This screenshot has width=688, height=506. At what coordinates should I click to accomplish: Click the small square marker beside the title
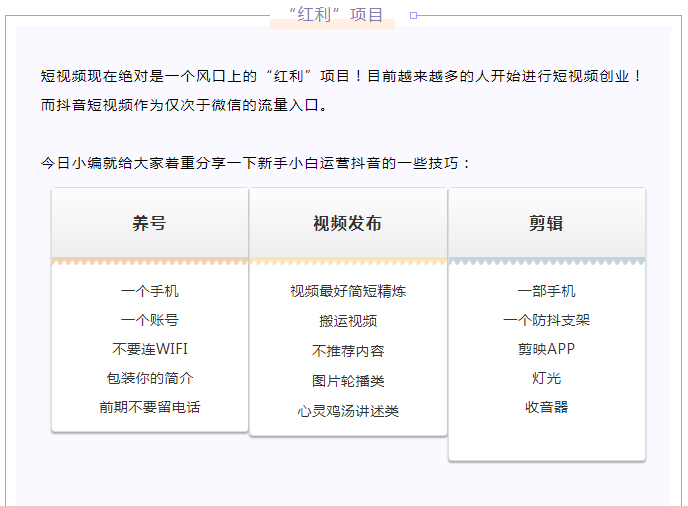pos(414,15)
